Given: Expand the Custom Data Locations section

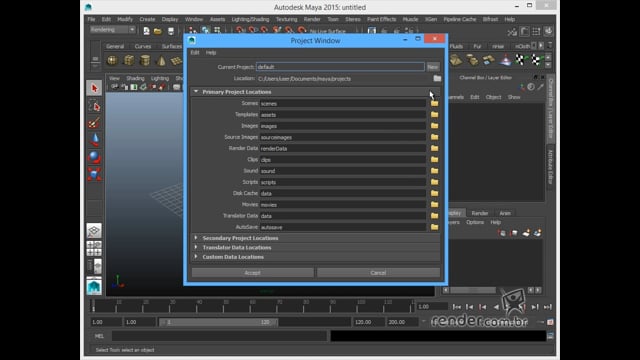Looking at the screenshot, I should [x=196, y=257].
